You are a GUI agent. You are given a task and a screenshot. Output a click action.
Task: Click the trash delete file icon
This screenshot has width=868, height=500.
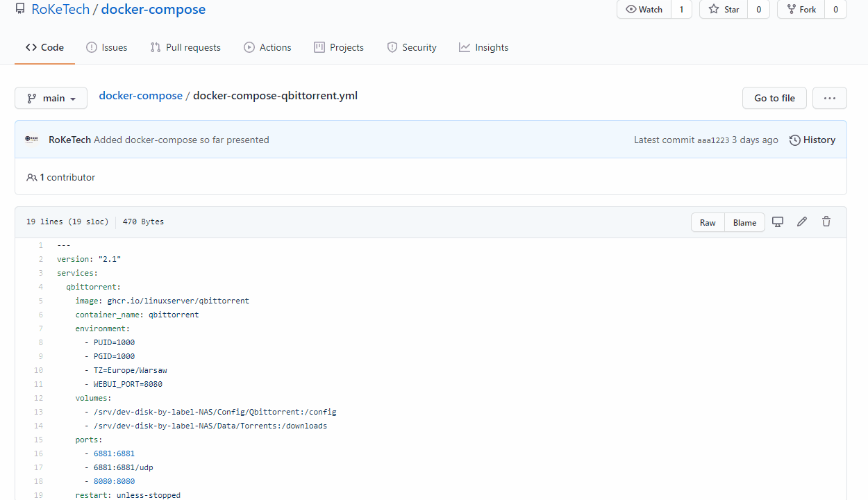[826, 222]
